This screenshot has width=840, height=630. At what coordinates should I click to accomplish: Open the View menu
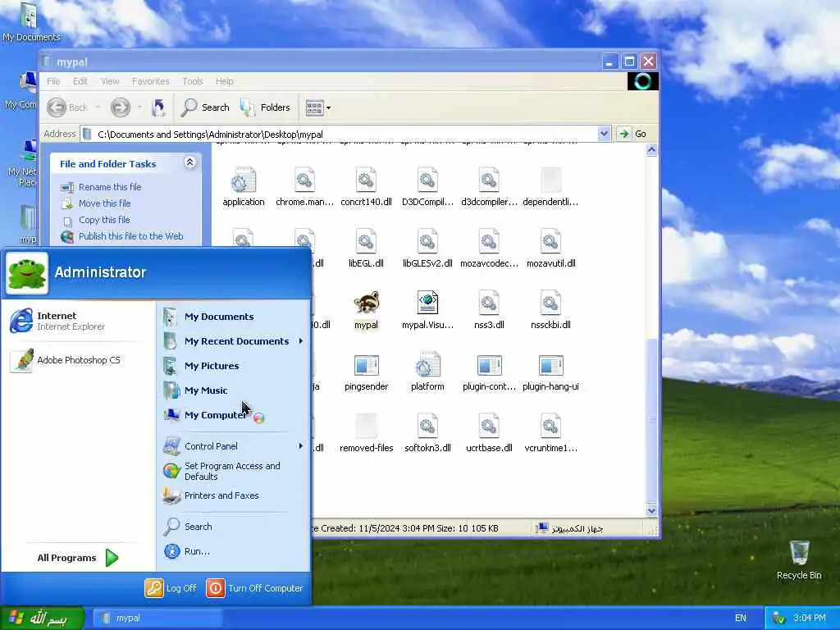[x=110, y=81]
